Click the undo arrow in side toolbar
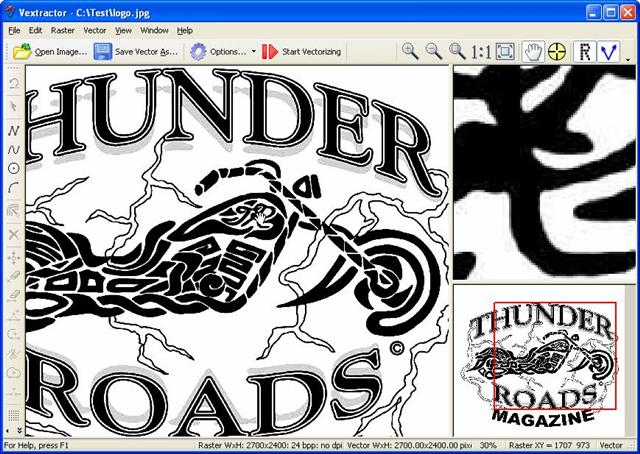 pyautogui.click(x=14, y=84)
